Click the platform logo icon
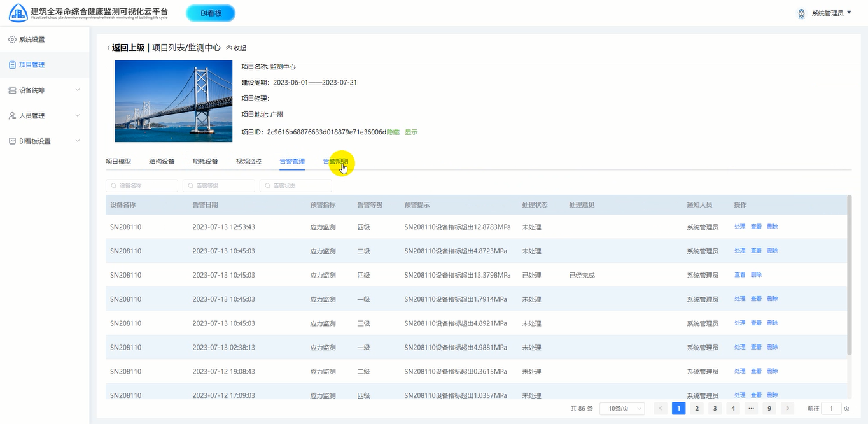Viewport: 868px width, 424px height. [x=18, y=13]
